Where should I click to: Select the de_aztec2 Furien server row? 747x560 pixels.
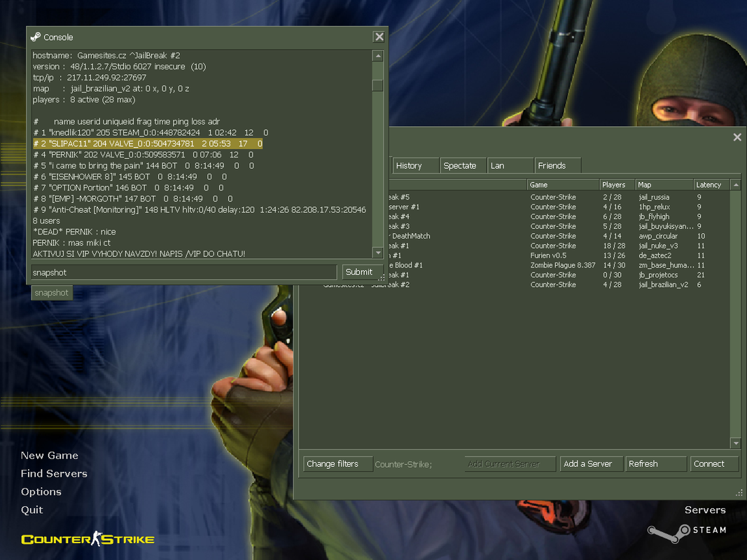click(559, 255)
